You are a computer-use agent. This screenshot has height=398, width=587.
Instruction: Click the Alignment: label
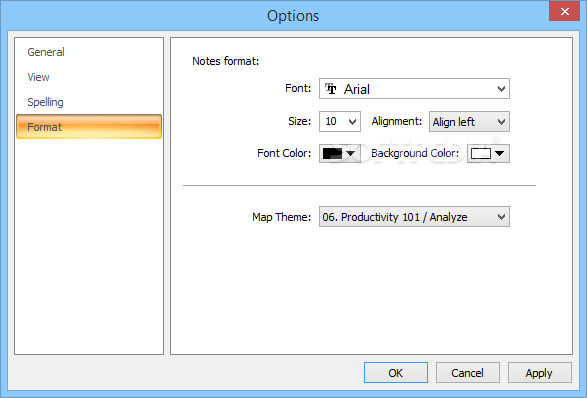[x=397, y=121]
